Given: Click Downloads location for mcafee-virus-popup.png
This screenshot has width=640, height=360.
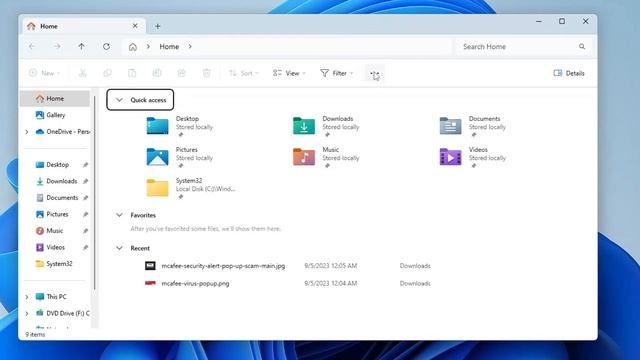Looking at the screenshot, I should [x=415, y=283].
